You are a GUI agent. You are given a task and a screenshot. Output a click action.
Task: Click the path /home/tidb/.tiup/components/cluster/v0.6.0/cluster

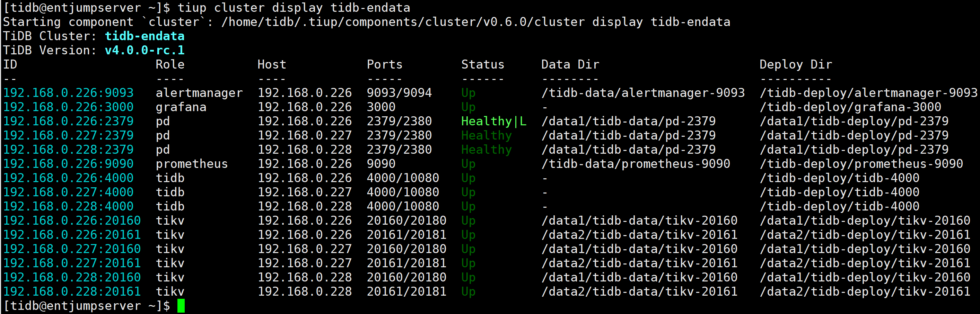coord(403,22)
